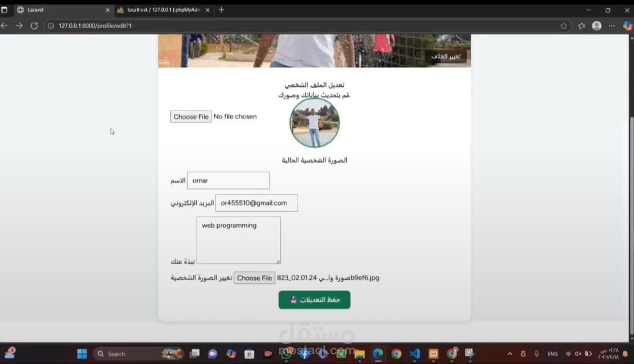Edit the bio textarea with web programming

238,240
